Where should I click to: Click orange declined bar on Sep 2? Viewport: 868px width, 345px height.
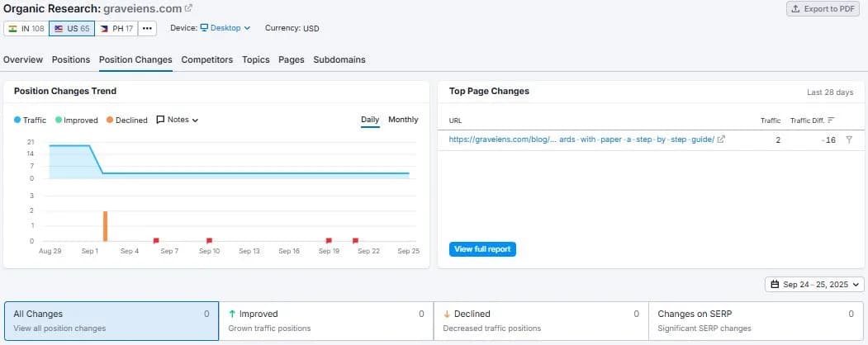(105, 226)
